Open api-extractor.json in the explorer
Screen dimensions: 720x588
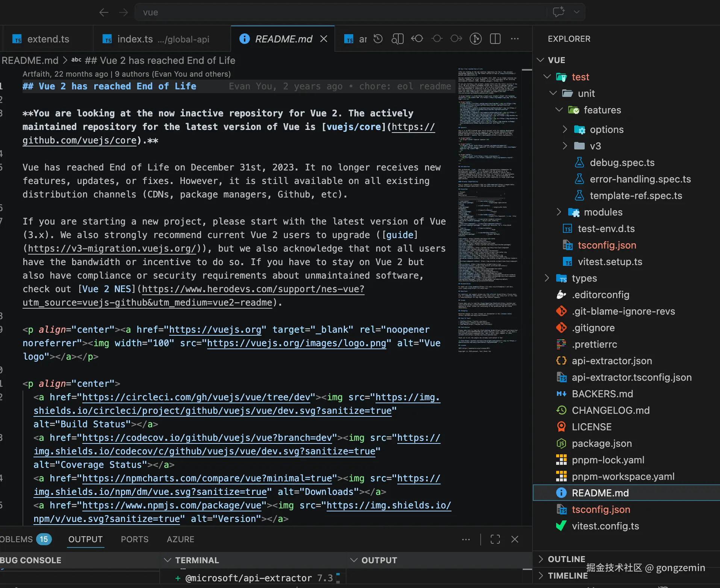click(612, 361)
